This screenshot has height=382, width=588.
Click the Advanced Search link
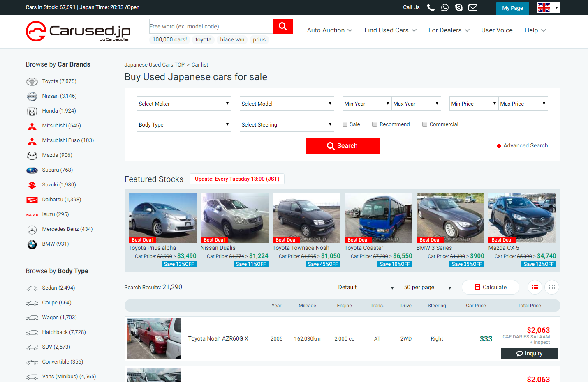pos(522,146)
